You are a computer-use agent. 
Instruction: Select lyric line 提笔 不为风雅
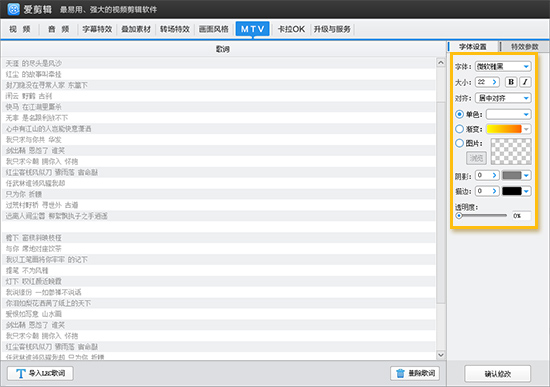pyautogui.click(x=218, y=270)
